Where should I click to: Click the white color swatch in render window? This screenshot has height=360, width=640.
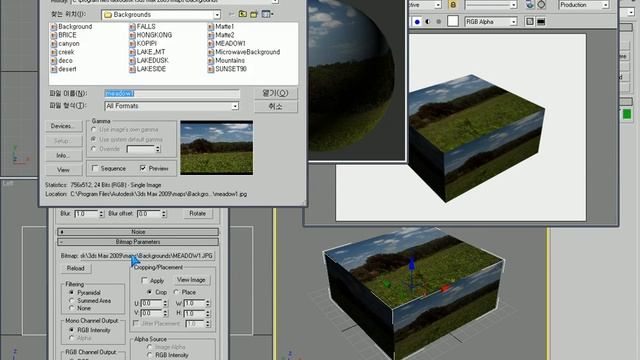(453, 21)
